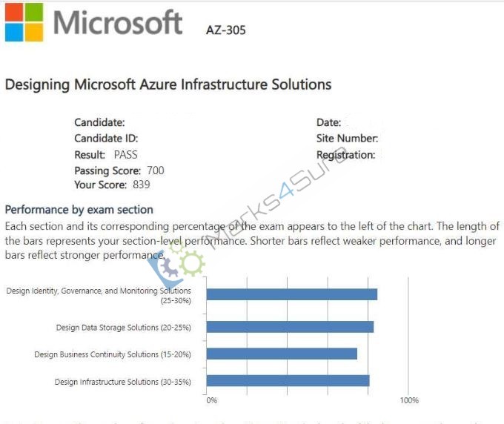
Task: Click the Design Infrastructure Solutions bar
Action: click(288, 381)
